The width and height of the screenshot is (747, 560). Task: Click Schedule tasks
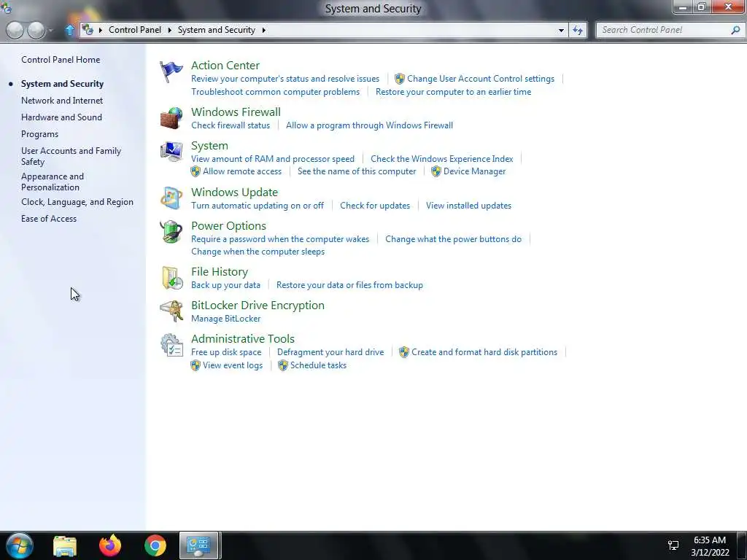[318, 365]
